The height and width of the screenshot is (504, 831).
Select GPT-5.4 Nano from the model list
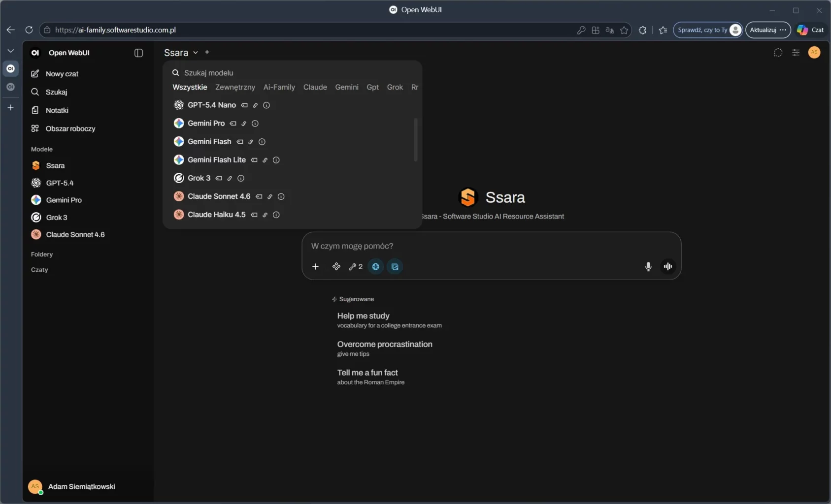point(212,105)
